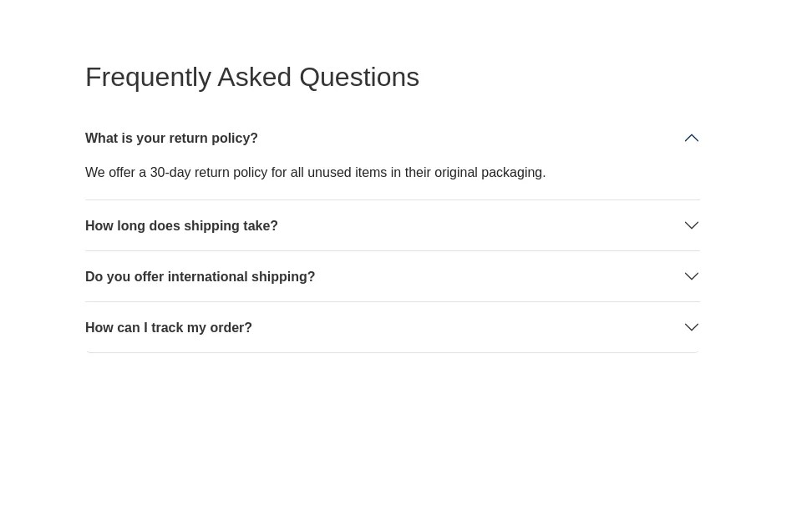Click the 30-day return policy answer text
The height and width of the screenshot is (520, 812).
tap(315, 173)
